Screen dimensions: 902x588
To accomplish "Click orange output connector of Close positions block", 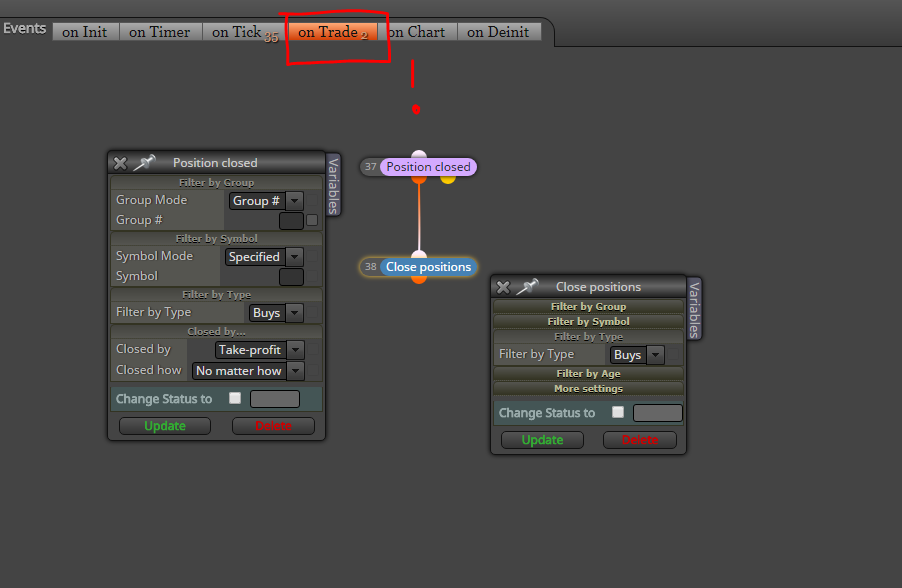I will [x=419, y=280].
